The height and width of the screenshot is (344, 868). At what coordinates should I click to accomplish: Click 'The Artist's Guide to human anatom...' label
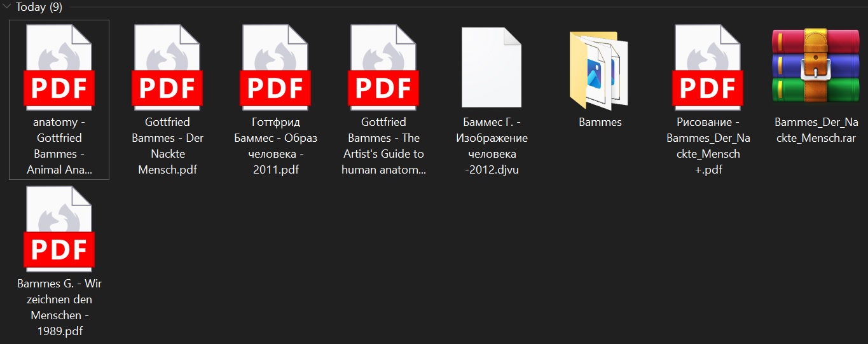coord(384,146)
